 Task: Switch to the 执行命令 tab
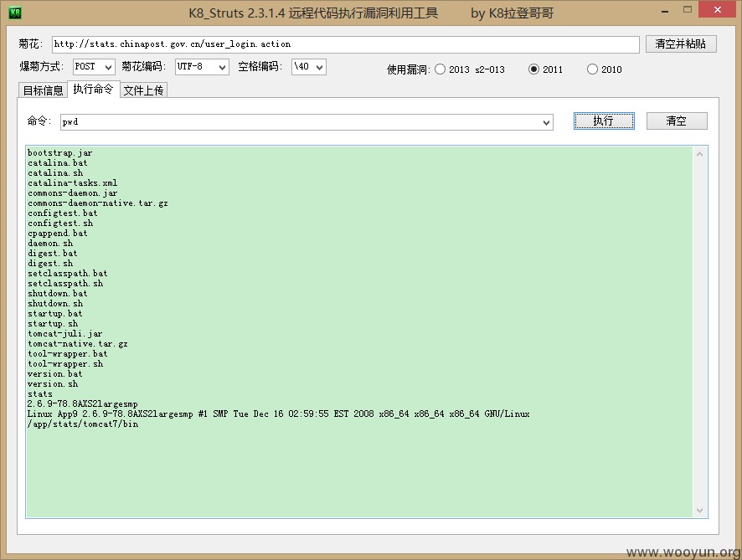coord(93,89)
